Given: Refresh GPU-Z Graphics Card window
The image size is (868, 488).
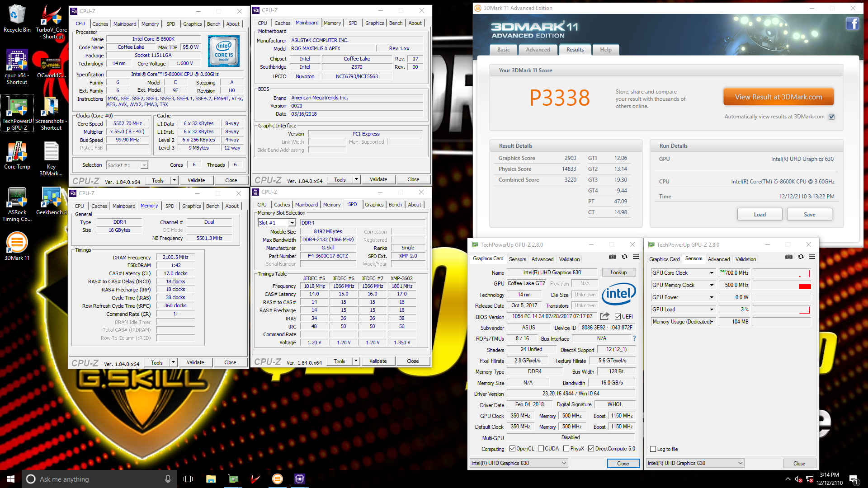Looking at the screenshot, I should (624, 257).
